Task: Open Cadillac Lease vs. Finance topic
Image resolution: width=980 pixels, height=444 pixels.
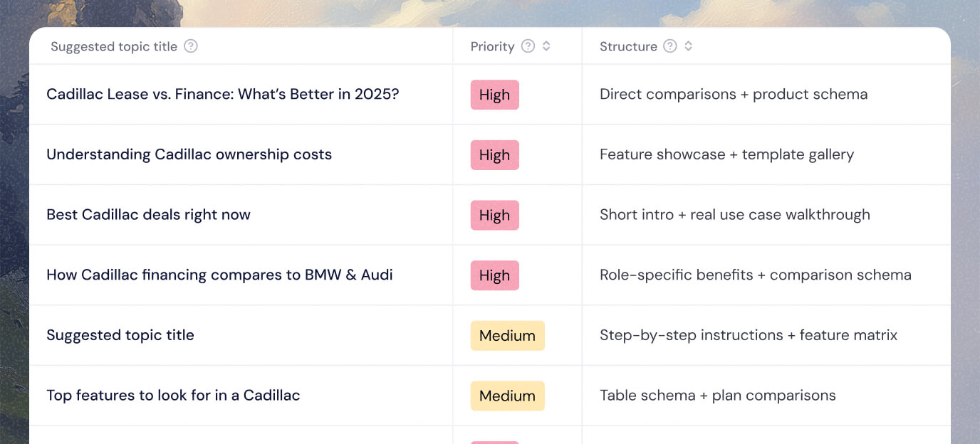Action: coord(222,94)
